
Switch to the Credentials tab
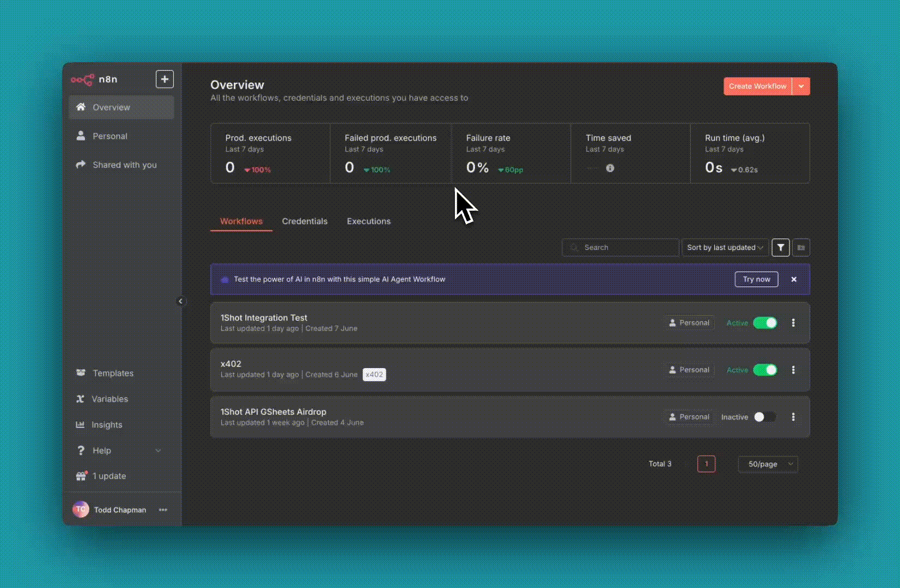tap(305, 221)
